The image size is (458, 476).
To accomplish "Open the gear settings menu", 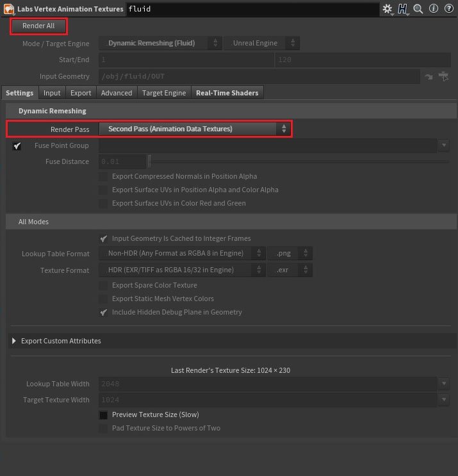I will [388, 9].
